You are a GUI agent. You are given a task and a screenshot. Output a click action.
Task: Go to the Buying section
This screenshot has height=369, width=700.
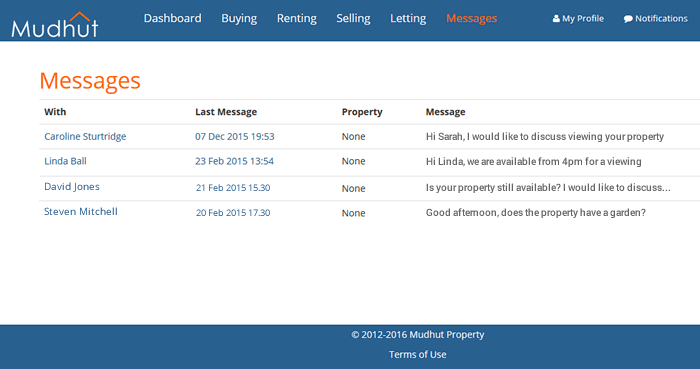pyautogui.click(x=239, y=18)
